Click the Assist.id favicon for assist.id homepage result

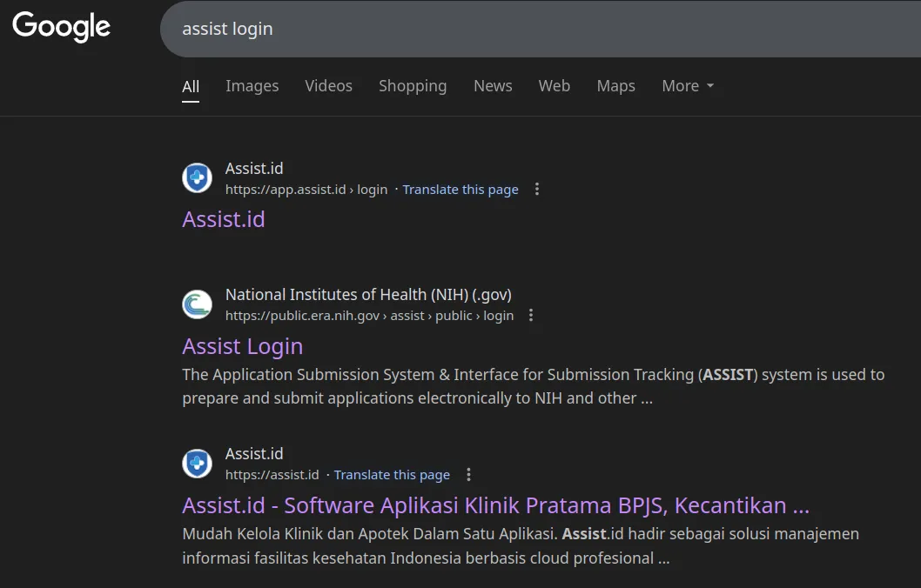[197, 464]
